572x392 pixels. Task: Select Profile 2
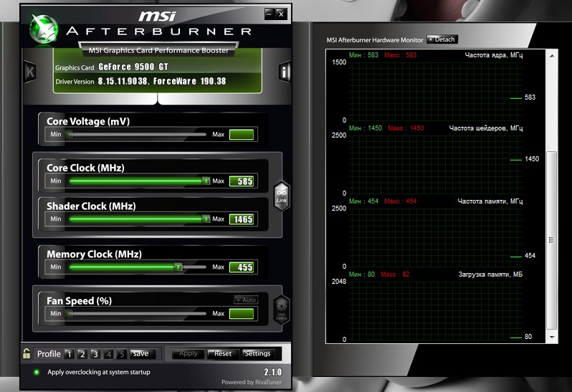[82, 354]
